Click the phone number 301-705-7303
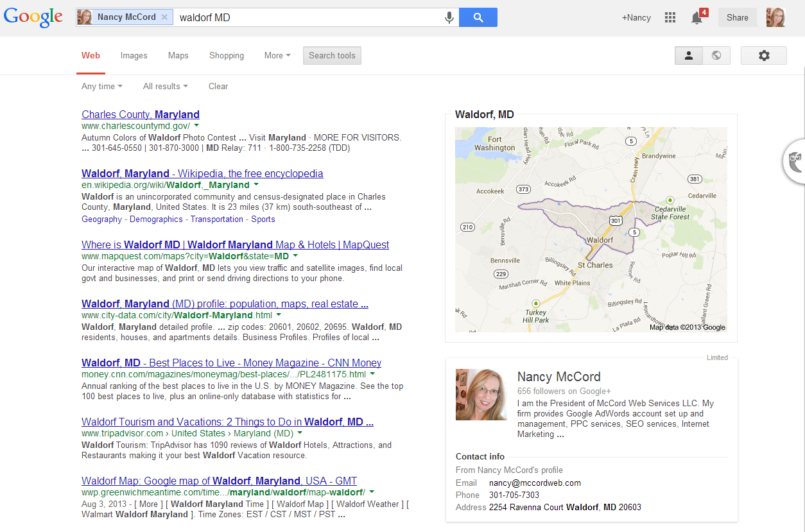The image size is (805, 532). coord(514,495)
